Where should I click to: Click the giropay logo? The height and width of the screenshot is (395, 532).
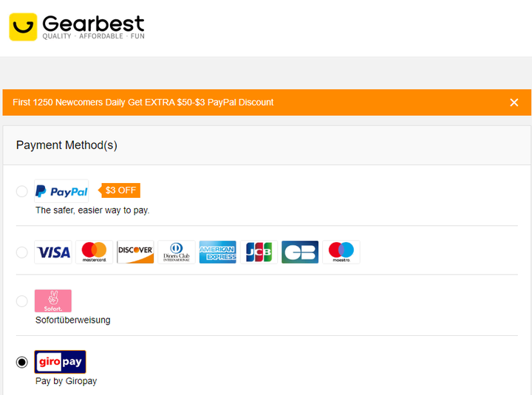60,362
